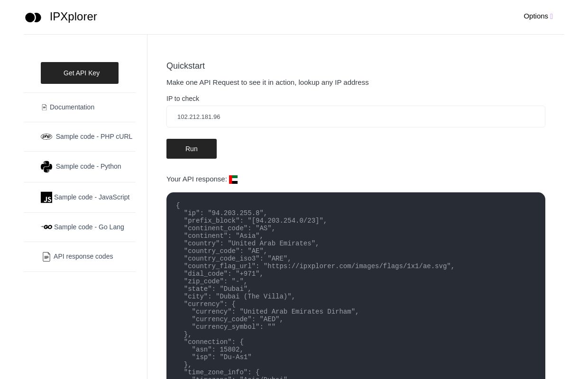This screenshot has height=379, width=588.
Task: Click the "zip_code" response line
Action: tap(216, 281)
